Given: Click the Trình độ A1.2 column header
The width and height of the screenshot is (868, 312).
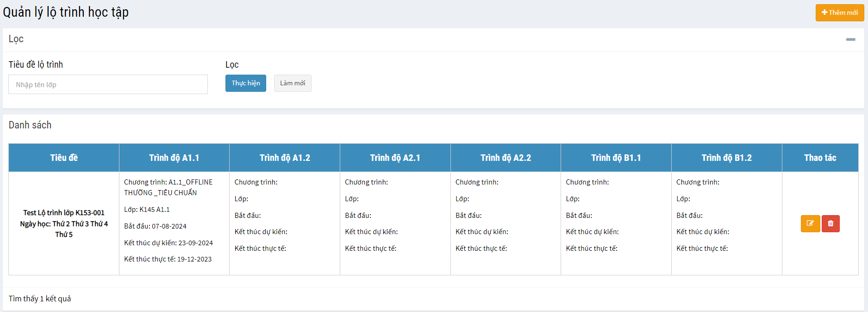Looking at the screenshot, I should [285, 158].
